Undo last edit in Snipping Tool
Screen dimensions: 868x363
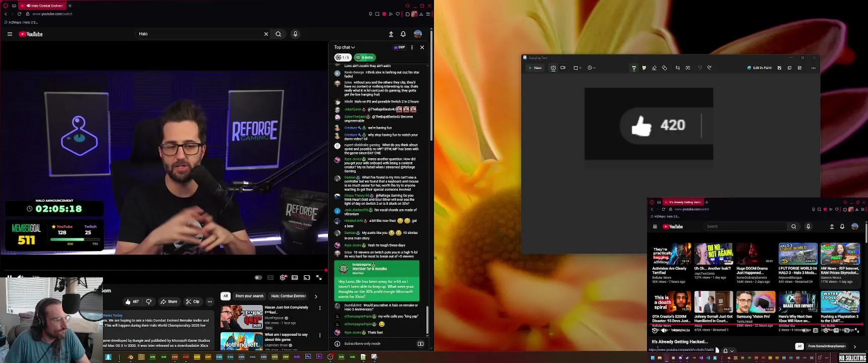pyautogui.click(x=700, y=68)
